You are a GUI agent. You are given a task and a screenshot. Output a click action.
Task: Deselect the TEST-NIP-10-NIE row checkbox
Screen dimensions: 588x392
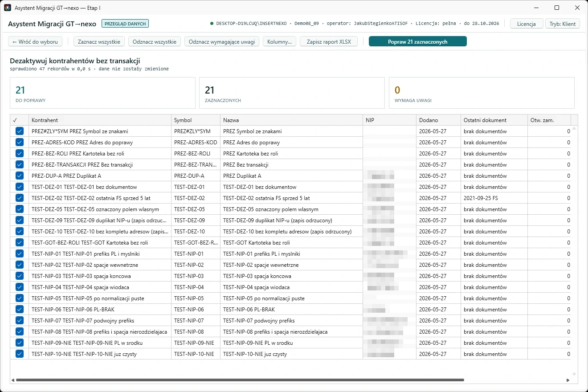pyautogui.click(x=20, y=354)
